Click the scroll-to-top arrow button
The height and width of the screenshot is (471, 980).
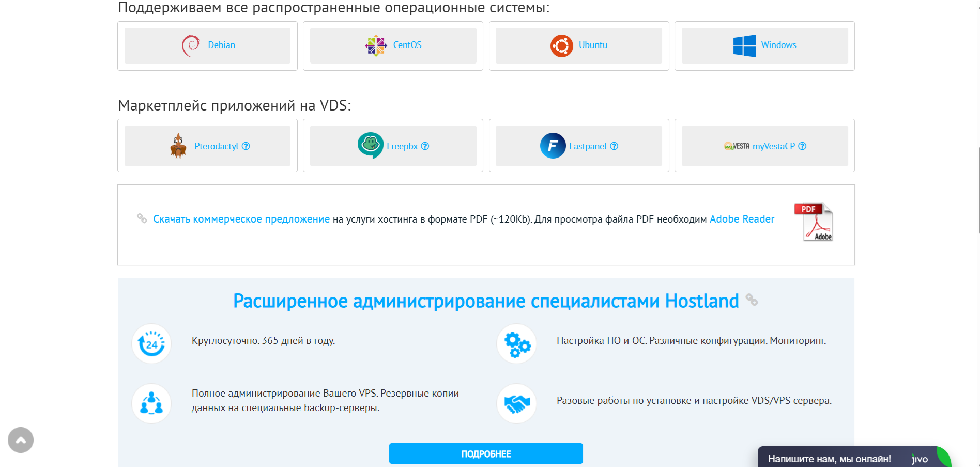pyautogui.click(x=21, y=440)
